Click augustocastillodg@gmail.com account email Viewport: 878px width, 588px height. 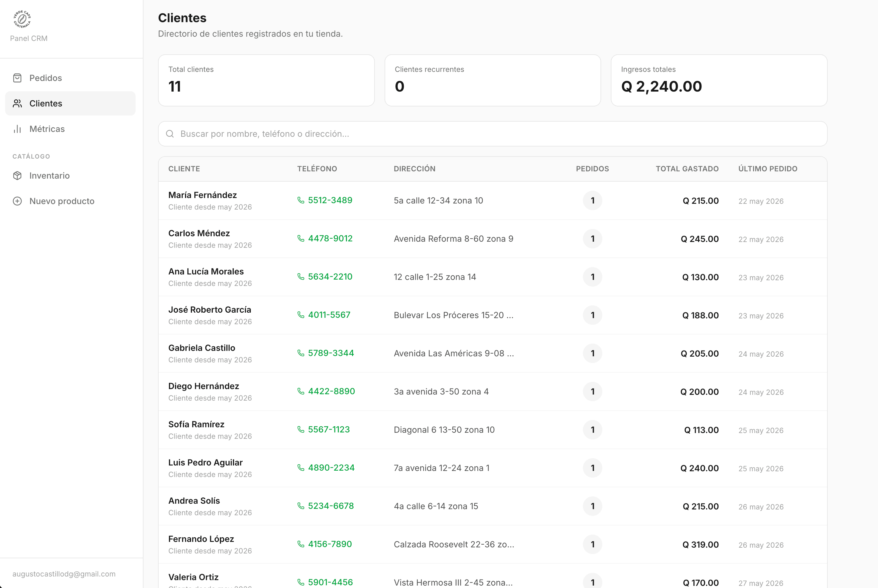point(64,574)
